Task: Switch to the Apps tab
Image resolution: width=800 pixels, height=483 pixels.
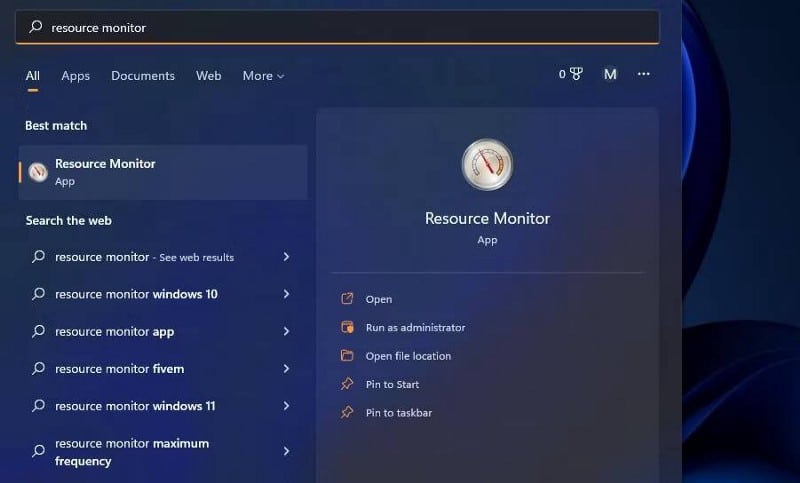Action: [x=76, y=75]
